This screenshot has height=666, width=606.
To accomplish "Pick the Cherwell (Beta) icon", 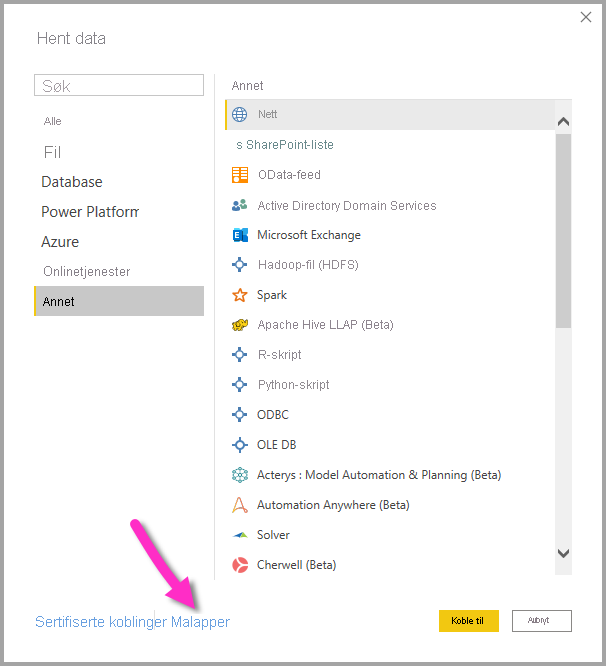I will point(240,565).
